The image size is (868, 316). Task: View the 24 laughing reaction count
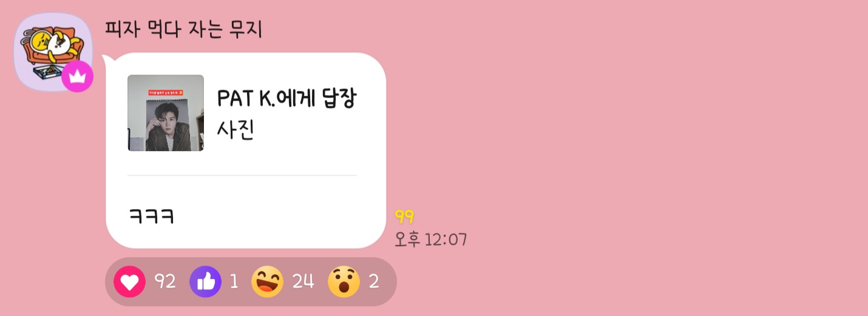303,281
